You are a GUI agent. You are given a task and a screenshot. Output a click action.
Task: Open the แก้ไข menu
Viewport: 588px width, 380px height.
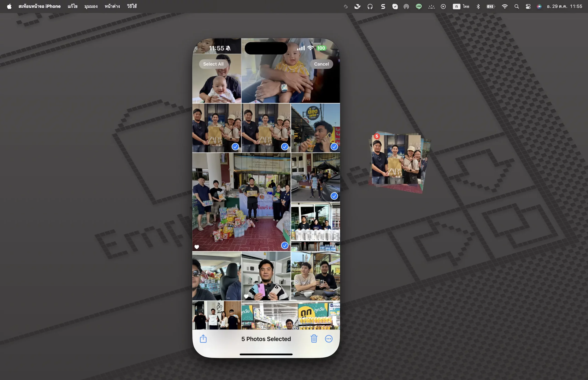pyautogui.click(x=72, y=6)
